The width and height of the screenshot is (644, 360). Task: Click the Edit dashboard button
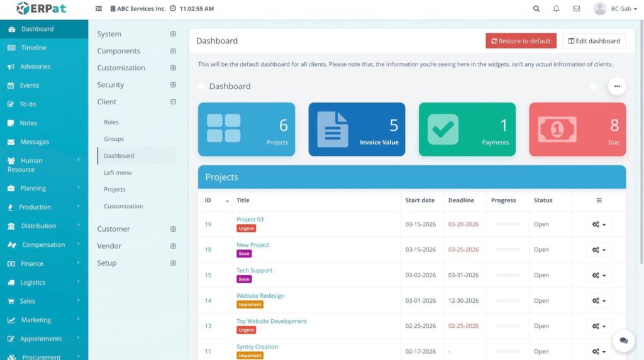(594, 41)
